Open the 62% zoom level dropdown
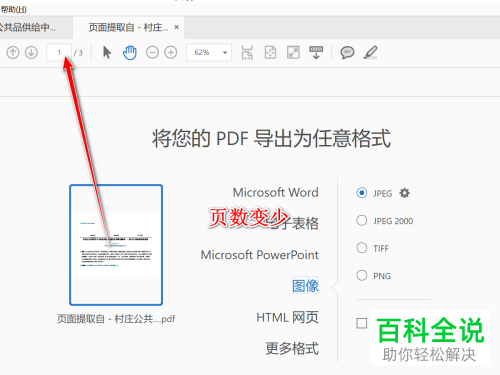The image size is (500, 375). tap(209, 52)
